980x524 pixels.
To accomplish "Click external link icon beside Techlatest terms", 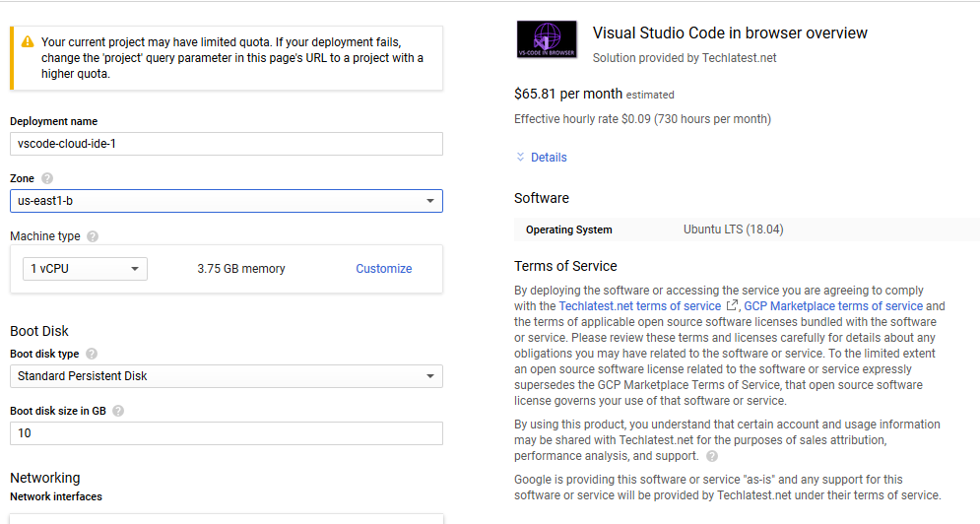I will click(732, 305).
